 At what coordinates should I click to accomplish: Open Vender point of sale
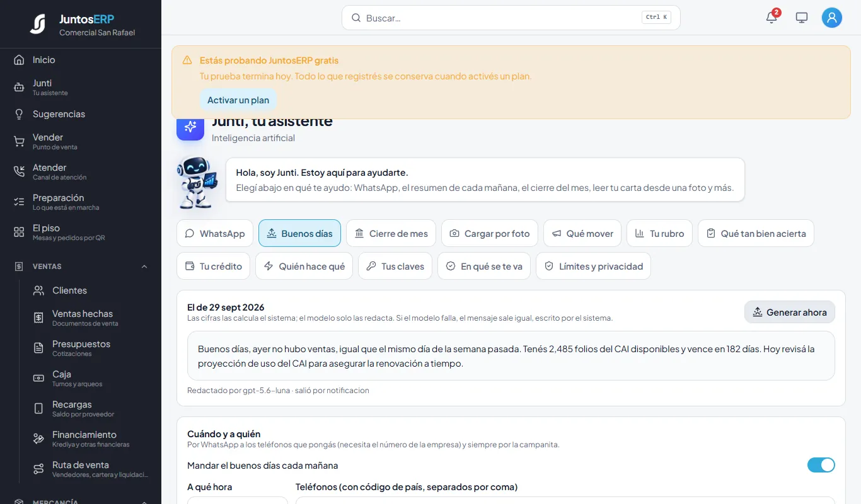[x=81, y=141]
